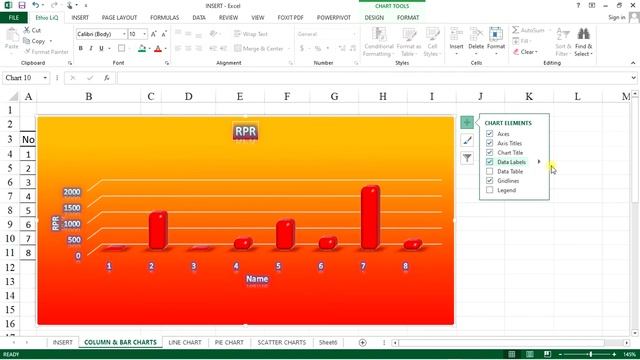Uncheck the Data Labels checkbox
This screenshot has width=640, height=360.
point(489,162)
